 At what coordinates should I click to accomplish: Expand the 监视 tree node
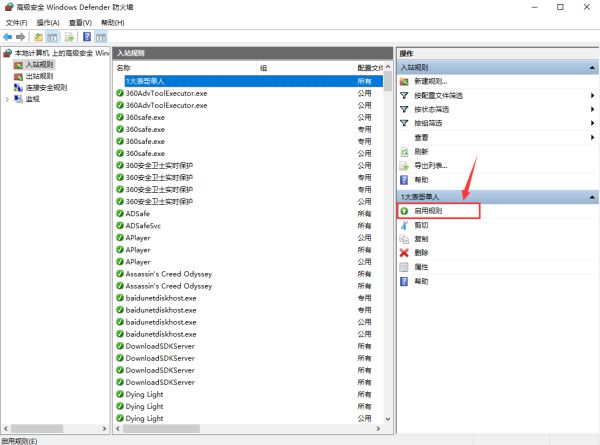[6, 99]
